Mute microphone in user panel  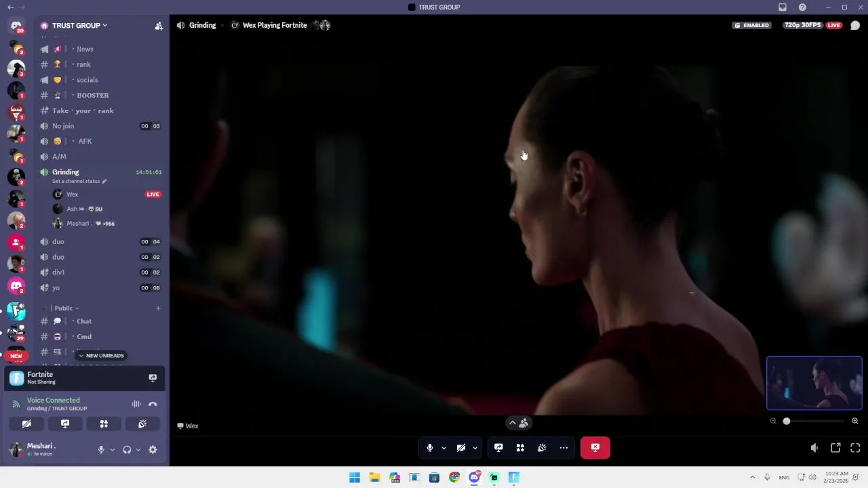[x=101, y=449]
